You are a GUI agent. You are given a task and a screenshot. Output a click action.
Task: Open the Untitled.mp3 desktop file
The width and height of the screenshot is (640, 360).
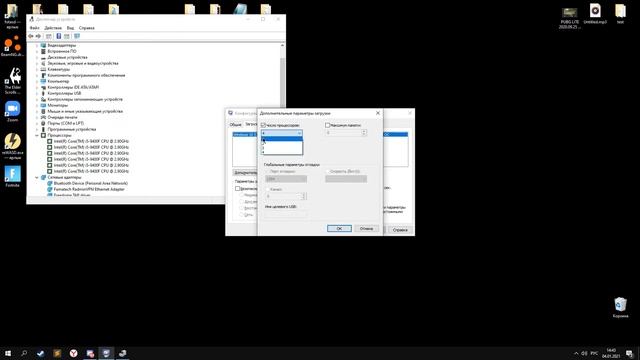(x=595, y=14)
